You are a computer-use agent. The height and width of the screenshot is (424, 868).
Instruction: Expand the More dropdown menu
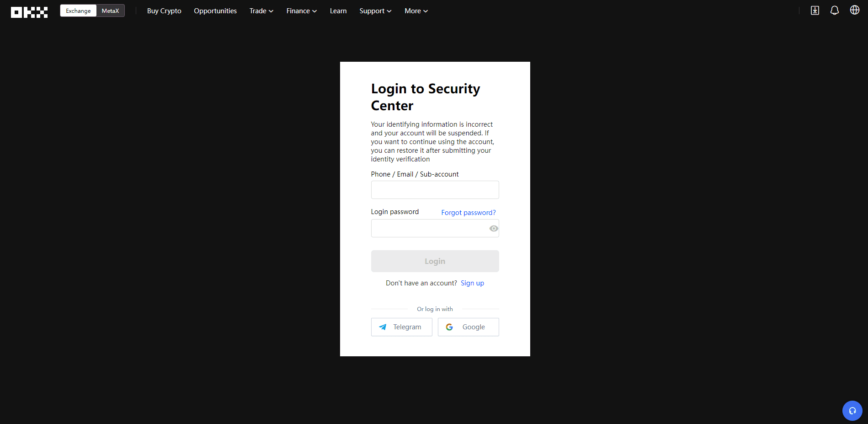416,11
